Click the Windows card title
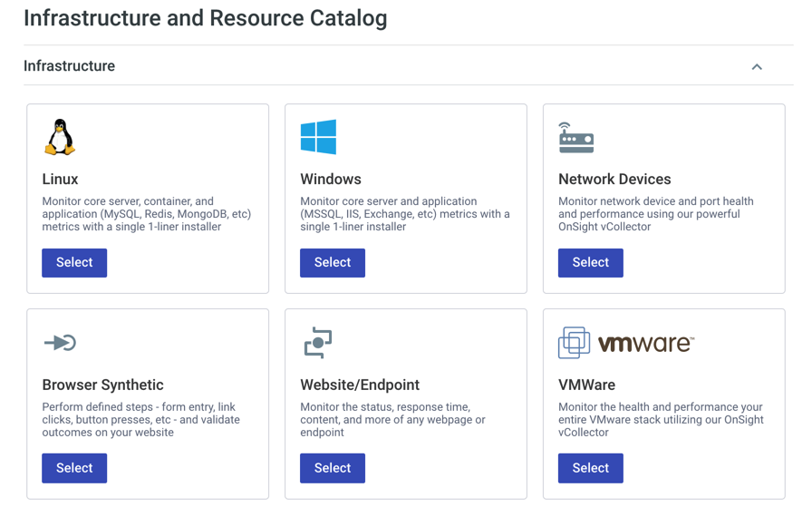Image resolution: width=812 pixels, height=507 pixels. tap(331, 180)
